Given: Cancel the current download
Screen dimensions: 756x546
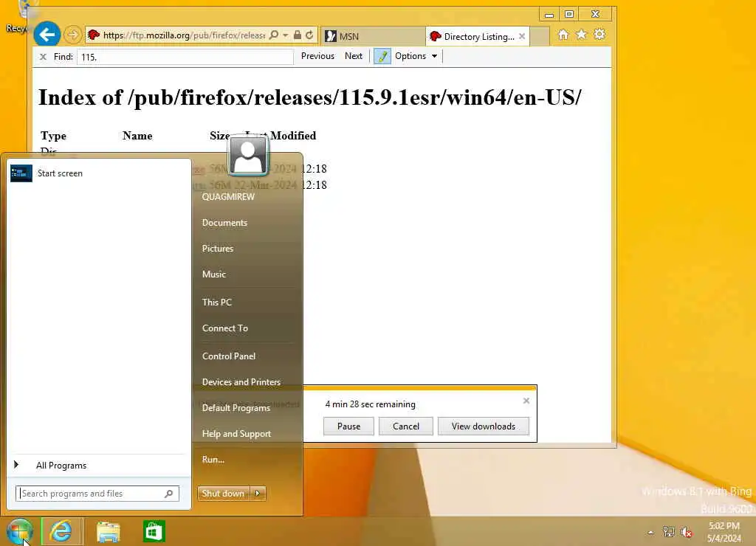Looking at the screenshot, I should coord(406,426).
